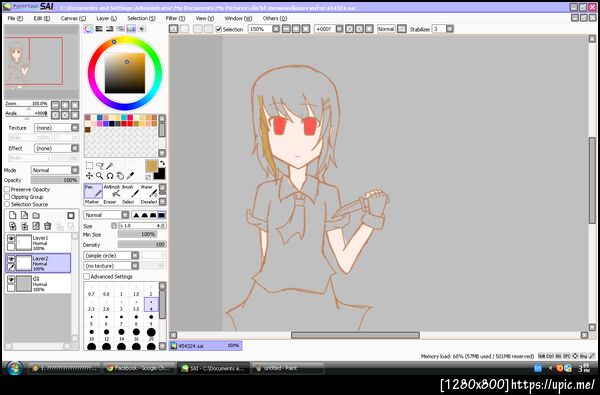Open the layer Mode dropdown

coord(55,170)
